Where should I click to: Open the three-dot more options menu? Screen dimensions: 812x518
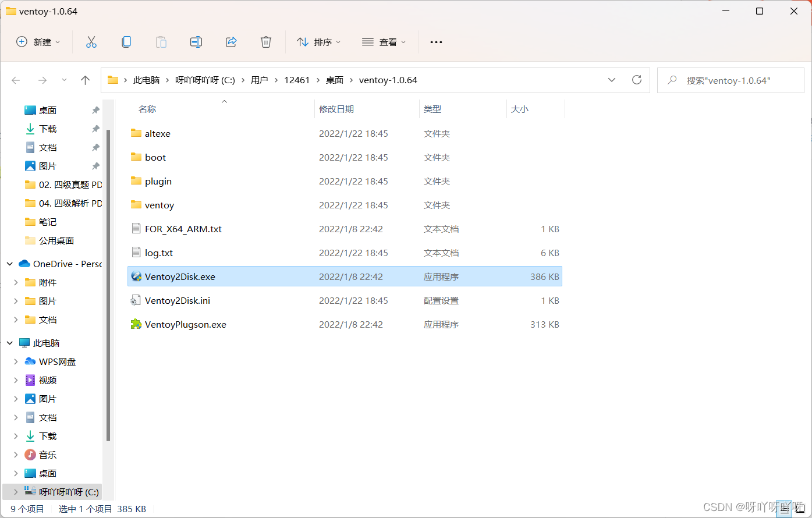coord(436,42)
